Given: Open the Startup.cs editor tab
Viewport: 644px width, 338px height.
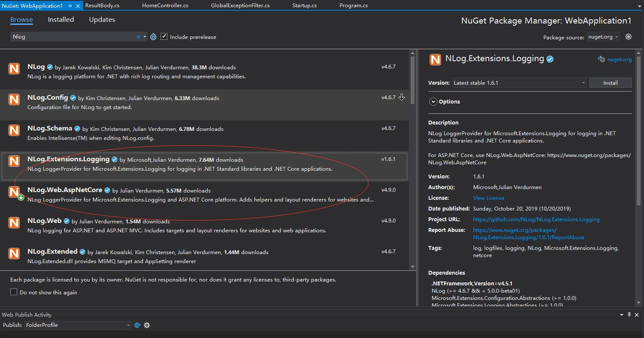Looking at the screenshot, I should [x=304, y=6].
